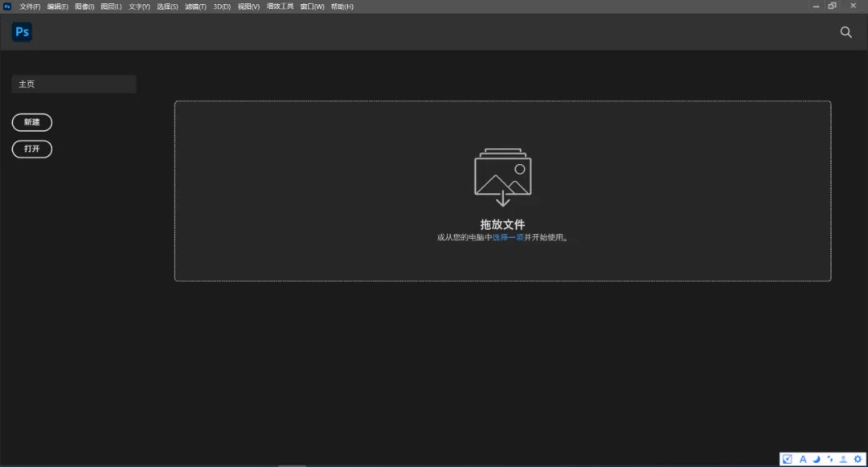Toggle the IME letter A language mode

tap(803, 459)
